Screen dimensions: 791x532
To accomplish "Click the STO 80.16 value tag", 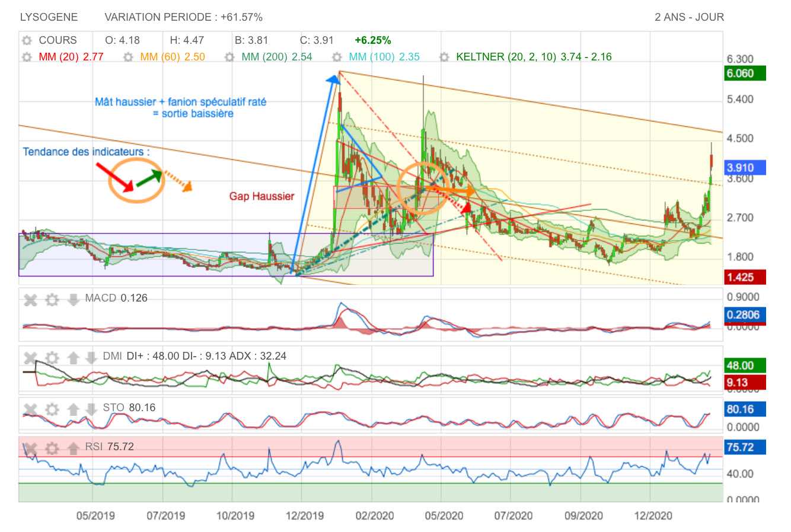I will click(745, 409).
